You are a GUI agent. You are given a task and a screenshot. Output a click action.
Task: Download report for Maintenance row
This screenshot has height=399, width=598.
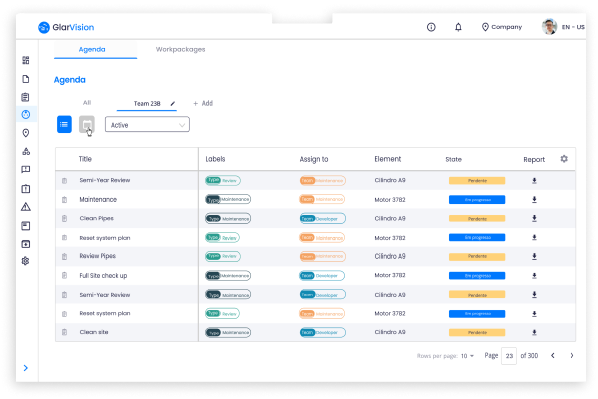(x=534, y=200)
